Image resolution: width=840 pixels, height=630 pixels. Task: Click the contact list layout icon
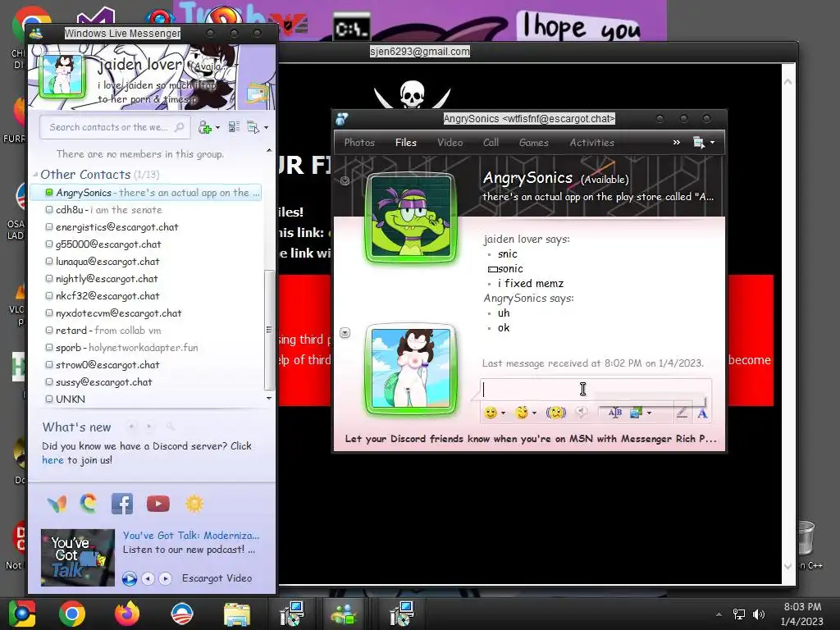234,127
